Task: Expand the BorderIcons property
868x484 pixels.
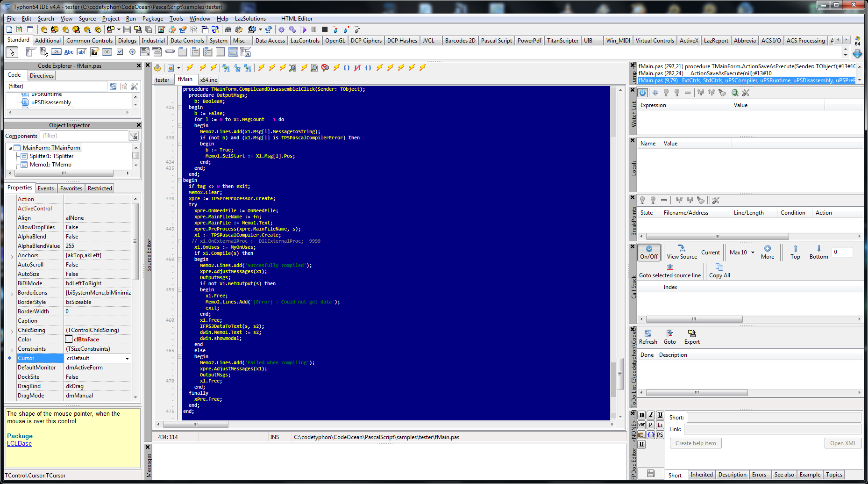Action: coord(12,293)
